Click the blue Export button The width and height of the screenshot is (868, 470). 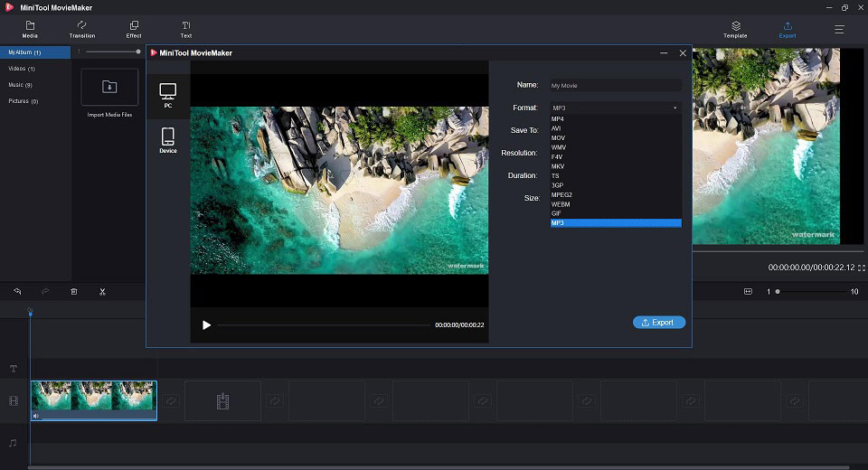click(658, 323)
